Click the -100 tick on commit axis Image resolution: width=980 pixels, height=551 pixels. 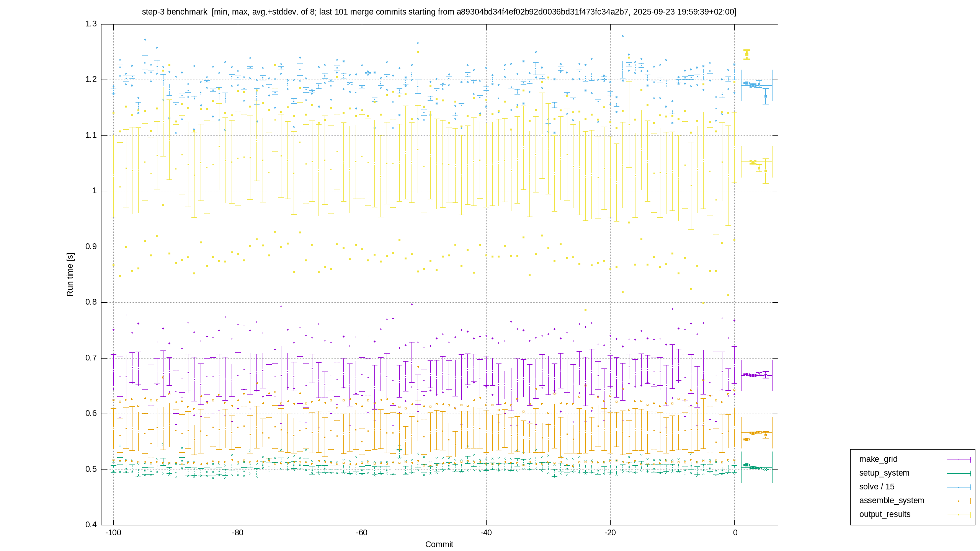pyautogui.click(x=113, y=533)
